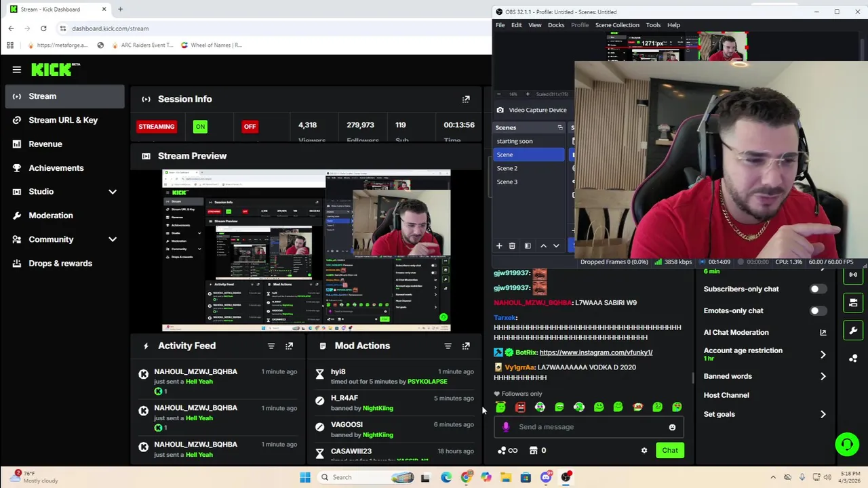Screen dimensions: 868x488
Task: Open the OBS File menu
Action: (500, 25)
